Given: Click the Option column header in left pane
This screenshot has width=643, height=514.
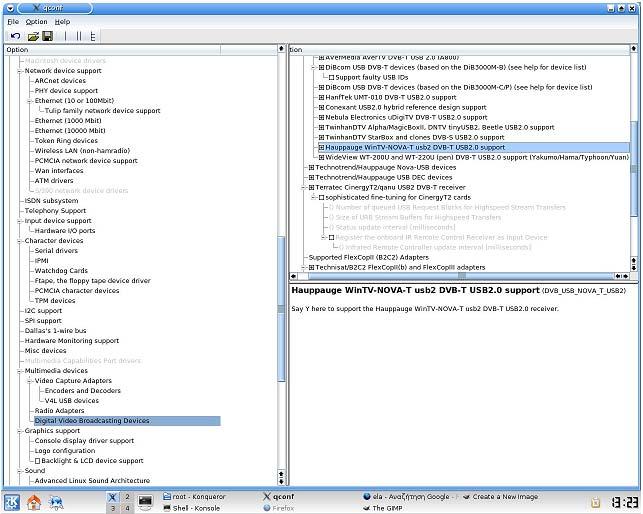Looking at the screenshot, I should coord(113,50).
